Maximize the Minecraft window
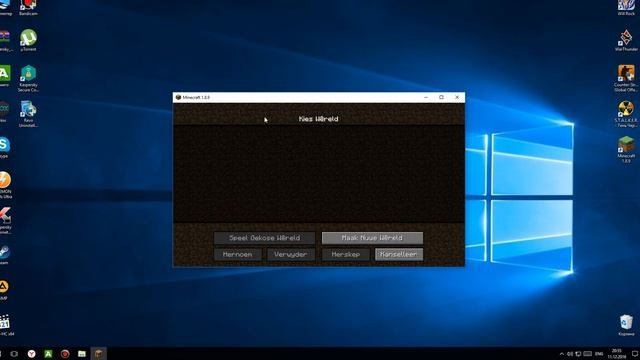Screen dimensions: 640x360 click(x=441, y=97)
